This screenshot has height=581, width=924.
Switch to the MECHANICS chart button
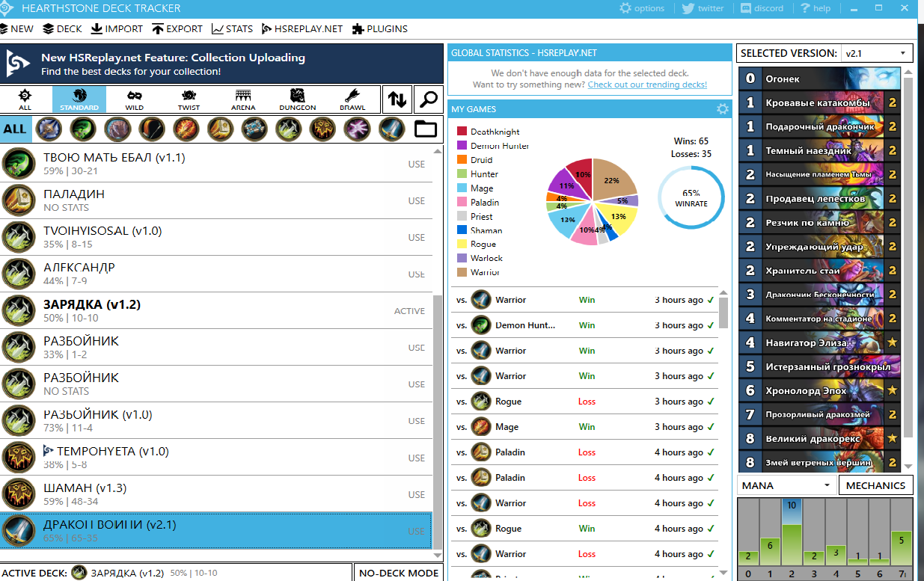point(875,485)
